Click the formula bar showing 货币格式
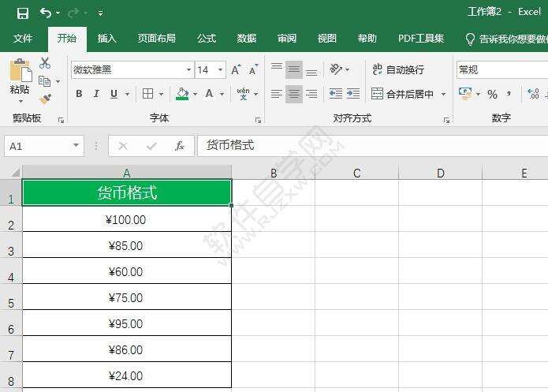Viewport: 548px width, 392px height. tap(373, 145)
